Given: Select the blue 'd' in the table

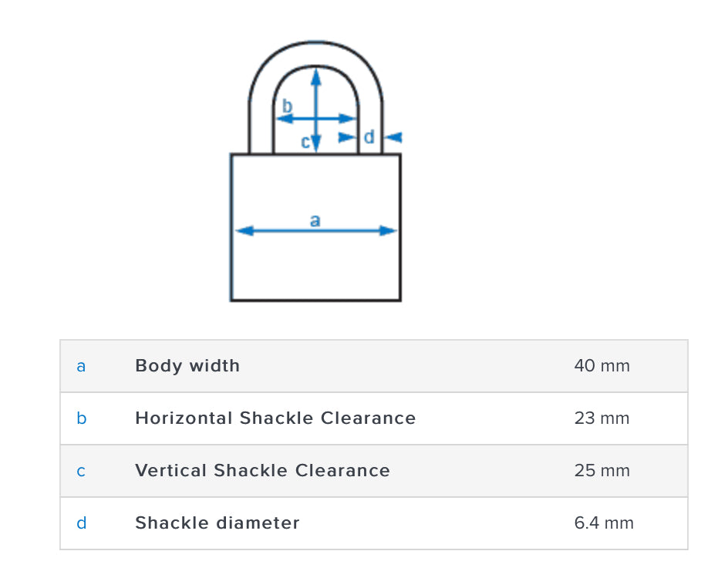Looking at the screenshot, I should coord(81,523).
